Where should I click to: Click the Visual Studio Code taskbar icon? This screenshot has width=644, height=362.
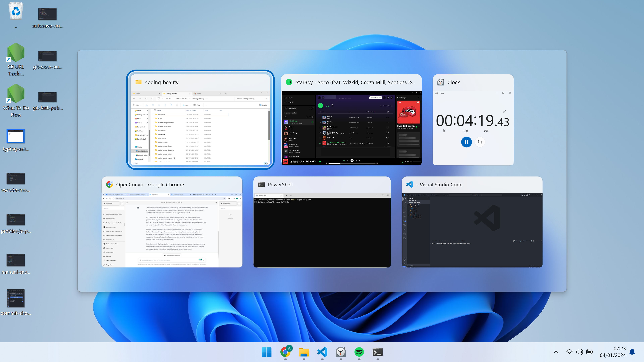coord(322,352)
